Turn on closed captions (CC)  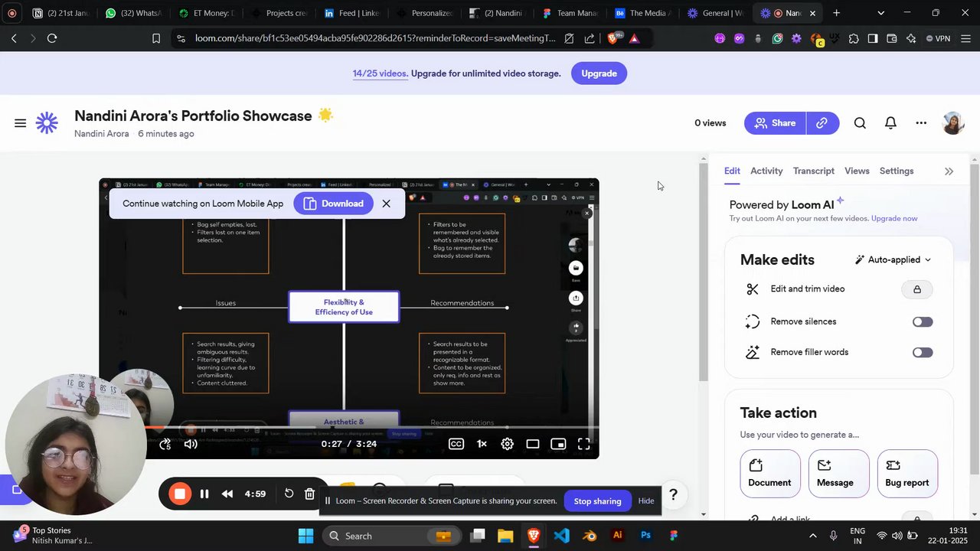pyautogui.click(x=456, y=444)
